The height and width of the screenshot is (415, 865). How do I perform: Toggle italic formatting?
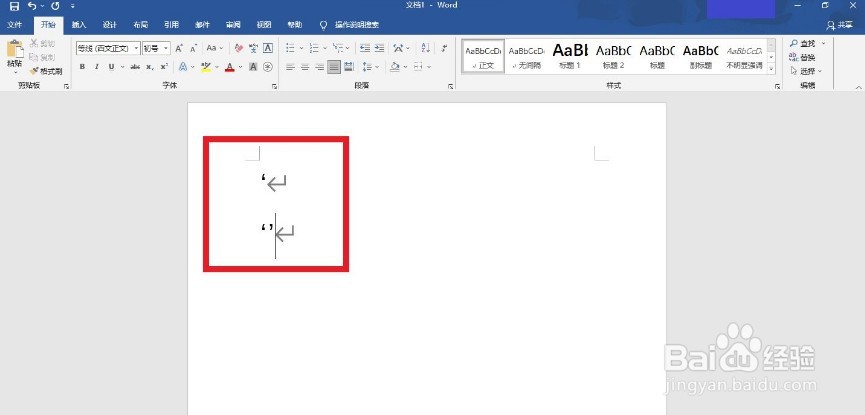(x=97, y=67)
